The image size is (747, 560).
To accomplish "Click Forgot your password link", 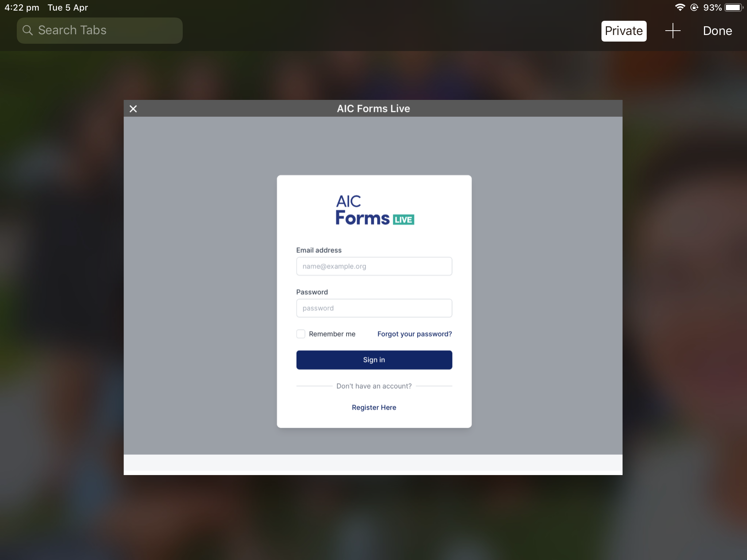I will [415, 334].
